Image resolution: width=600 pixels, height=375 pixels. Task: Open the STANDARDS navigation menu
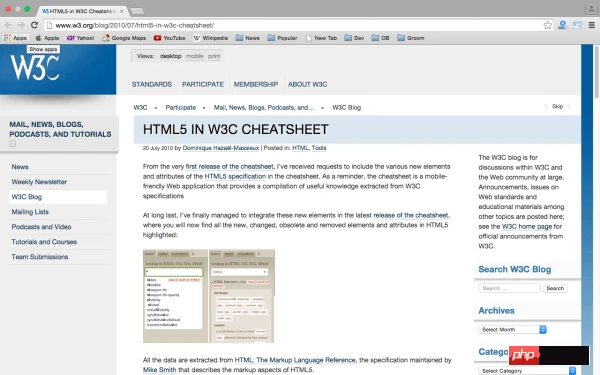(x=152, y=85)
